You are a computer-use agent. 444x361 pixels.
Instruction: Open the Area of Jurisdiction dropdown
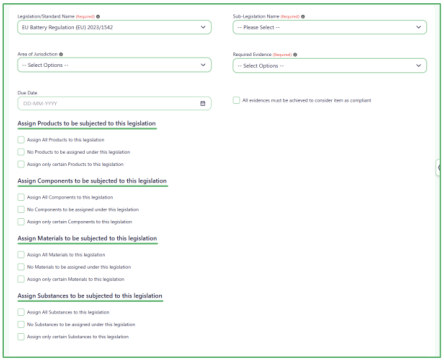(x=114, y=65)
